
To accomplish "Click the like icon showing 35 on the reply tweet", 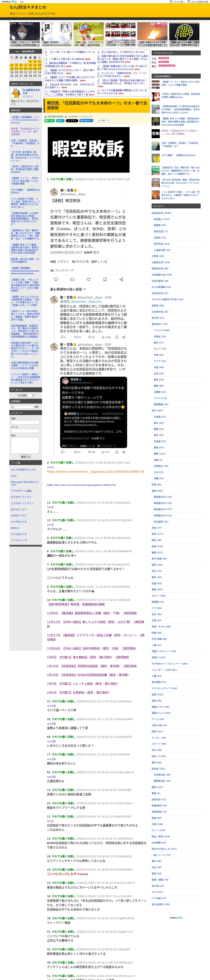I will [90, 337].
